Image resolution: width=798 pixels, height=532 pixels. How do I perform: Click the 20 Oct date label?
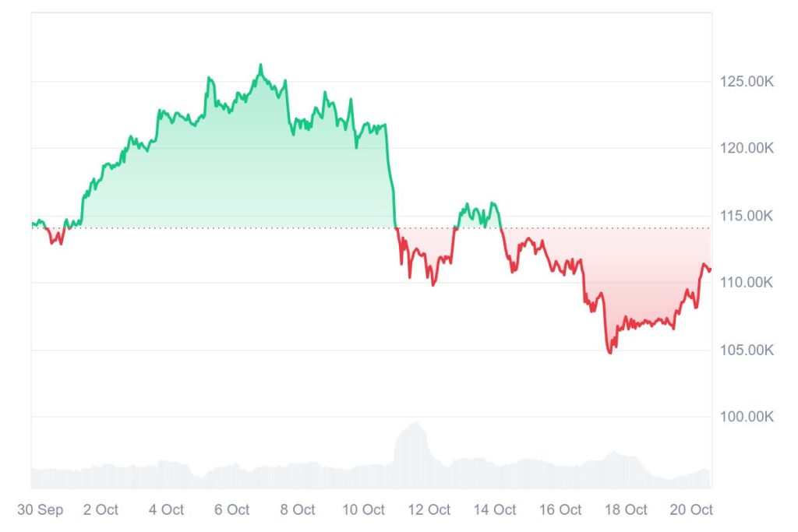coord(691,510)
